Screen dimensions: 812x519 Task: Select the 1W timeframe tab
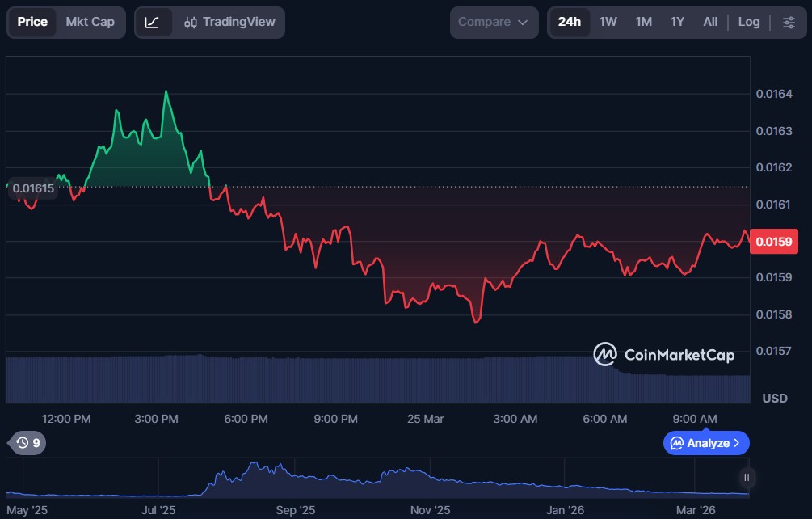(x=608, y=22)
